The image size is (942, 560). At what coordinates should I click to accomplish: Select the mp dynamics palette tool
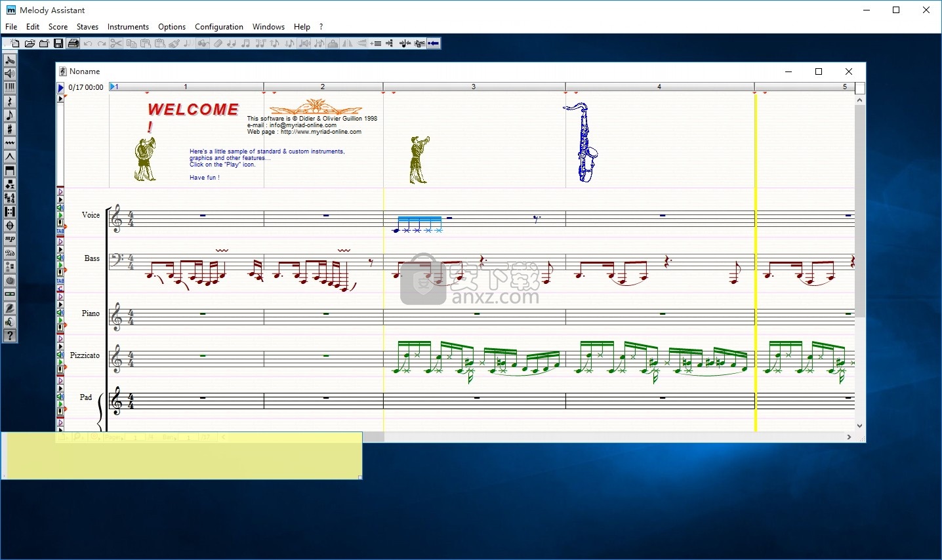point(10,239)
